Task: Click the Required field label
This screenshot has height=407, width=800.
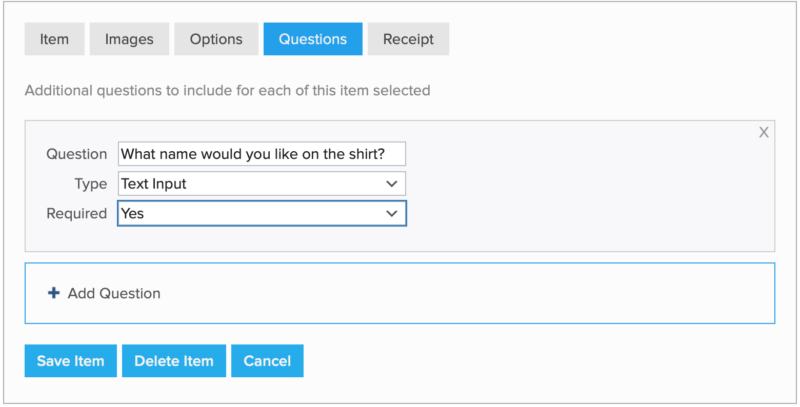Action: (76, 213)
